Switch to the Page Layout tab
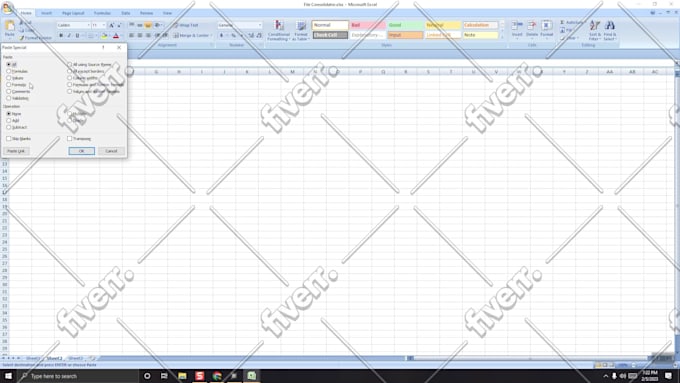The height and width of the screenshot is (383, 680). click(73, 13)
